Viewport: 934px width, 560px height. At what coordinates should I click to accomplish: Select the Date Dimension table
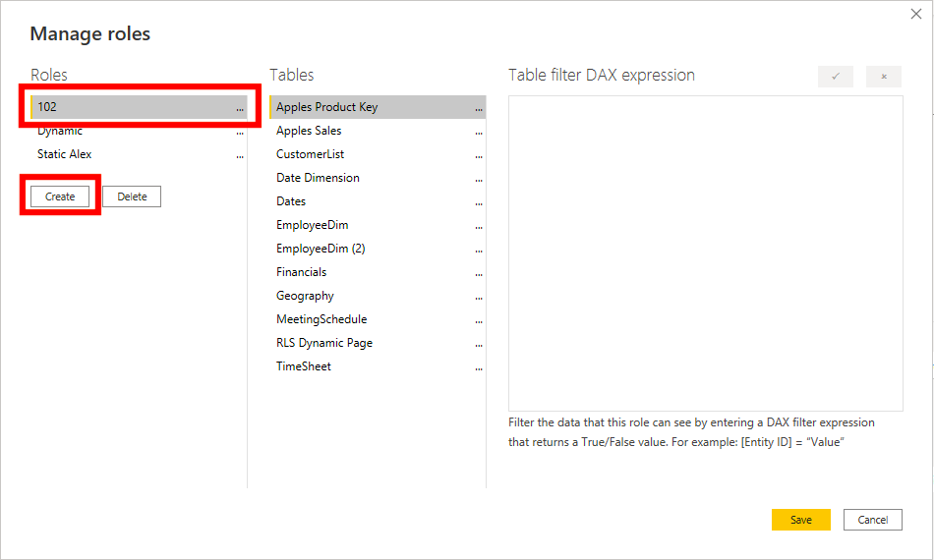tap(318, 178)
